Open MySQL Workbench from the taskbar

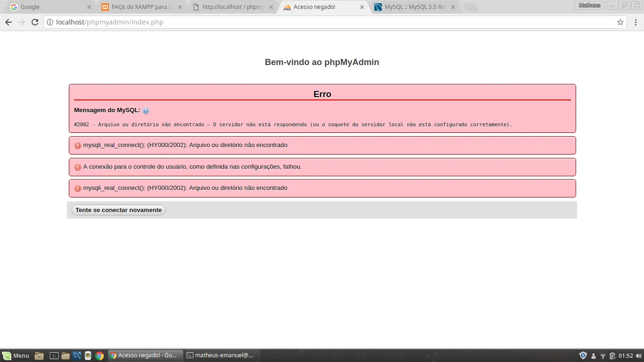pyautogui.click(x=77, y=356)
